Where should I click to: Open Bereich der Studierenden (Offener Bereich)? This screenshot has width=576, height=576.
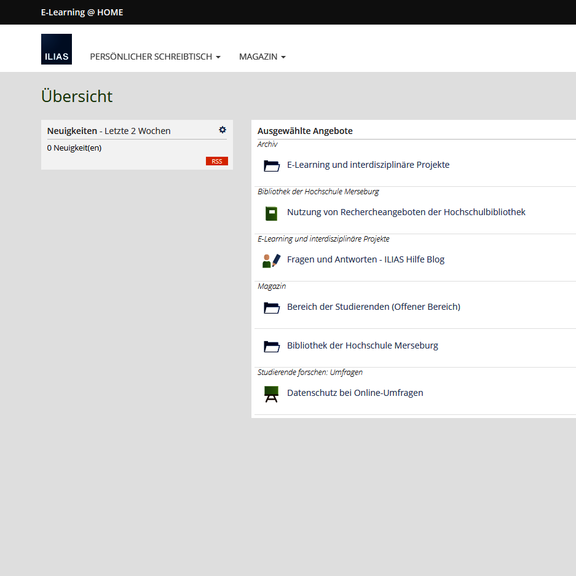pos(374,307)
